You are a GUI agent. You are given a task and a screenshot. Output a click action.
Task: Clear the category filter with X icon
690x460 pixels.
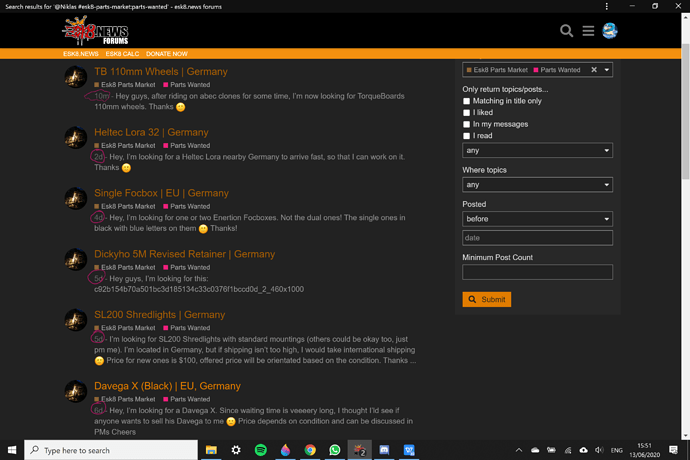point(594,70)
